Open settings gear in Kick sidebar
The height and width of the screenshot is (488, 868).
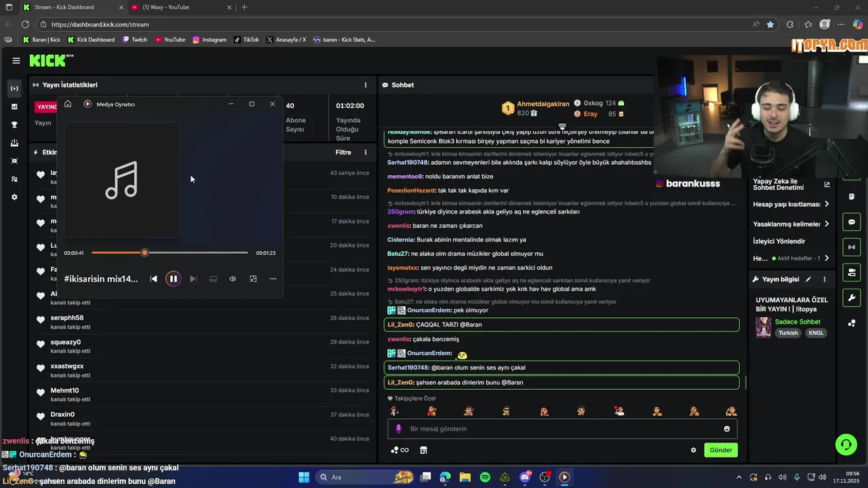tap(14, 197)
